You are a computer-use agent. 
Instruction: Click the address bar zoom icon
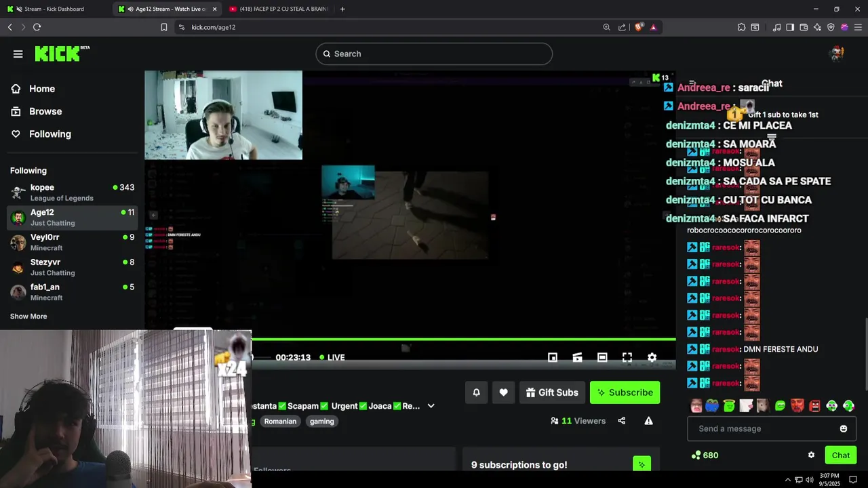606,27
